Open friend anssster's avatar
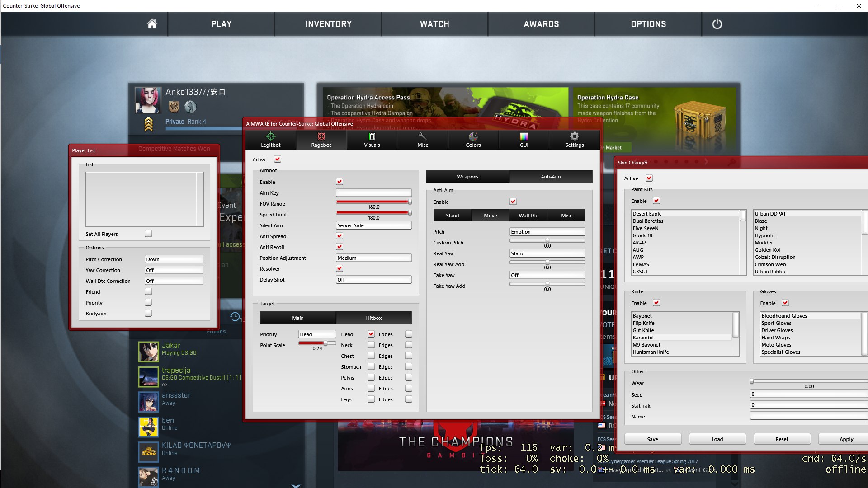The image size is (868, 488). [x=149, y=402]
